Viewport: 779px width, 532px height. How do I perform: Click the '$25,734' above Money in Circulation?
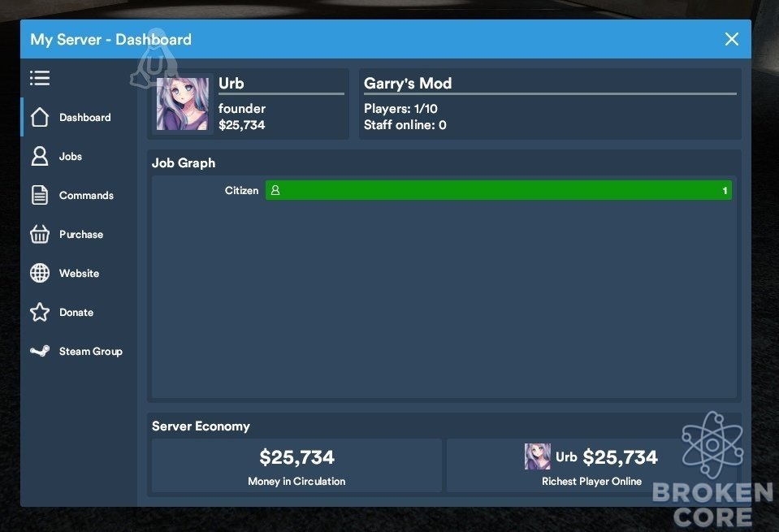tap(297, 457)
